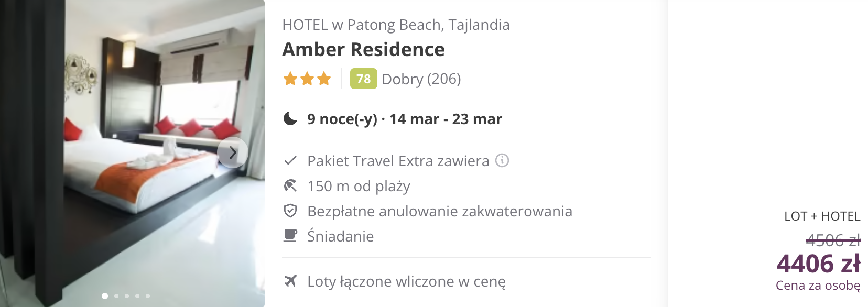View Dobry (206) reviews

421,79
